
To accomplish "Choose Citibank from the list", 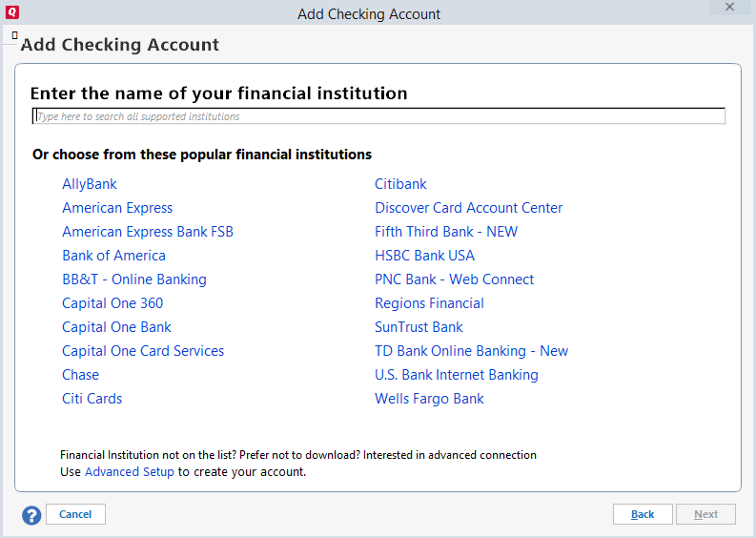I will click(x=400, y=184).
